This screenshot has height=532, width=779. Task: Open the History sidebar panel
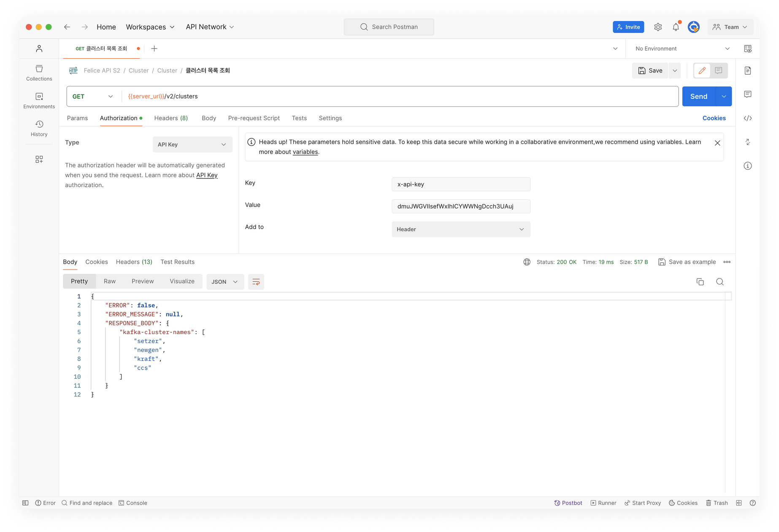click(x=39, y=128)
